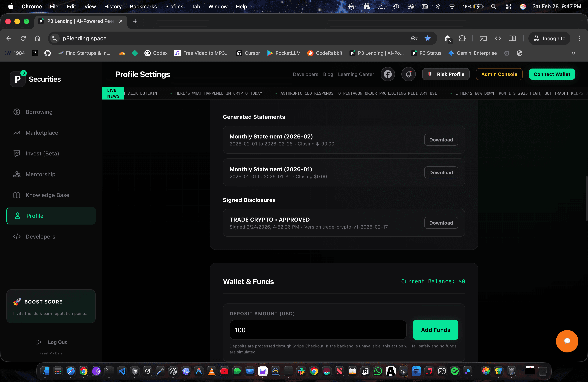Viewport: 588px width, 382px height.
Task: Click the Risk Profile shield icon
Action: [x=430, y=74]
